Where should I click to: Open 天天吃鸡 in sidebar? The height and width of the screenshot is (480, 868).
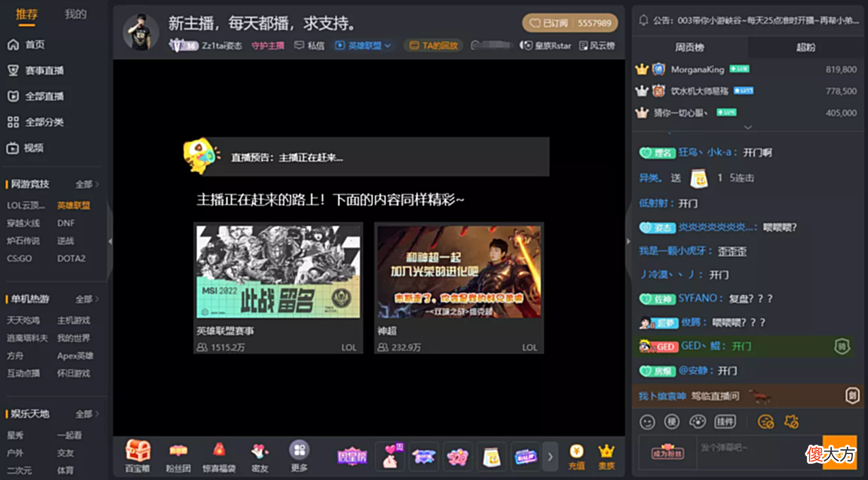pos(23,320)
